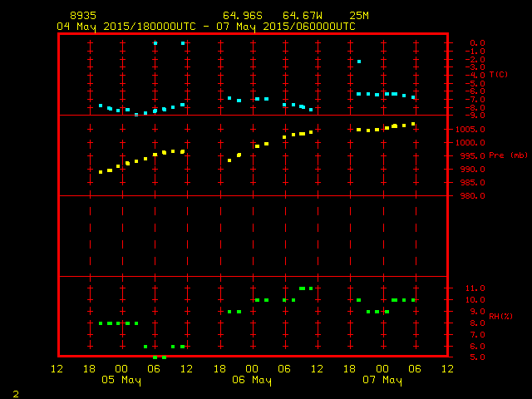532x399 pixels.
Task: Click the '00' hour label above '05 May'
Action: point(121,369)
